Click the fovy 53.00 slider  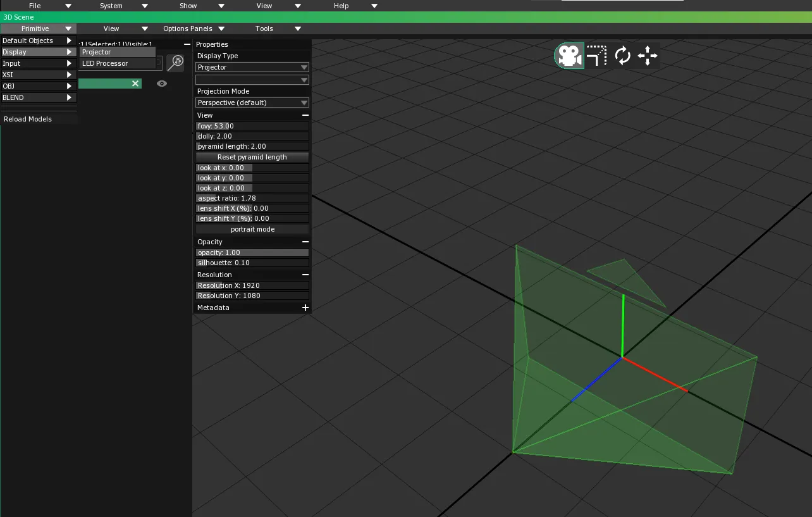[252, 126]
